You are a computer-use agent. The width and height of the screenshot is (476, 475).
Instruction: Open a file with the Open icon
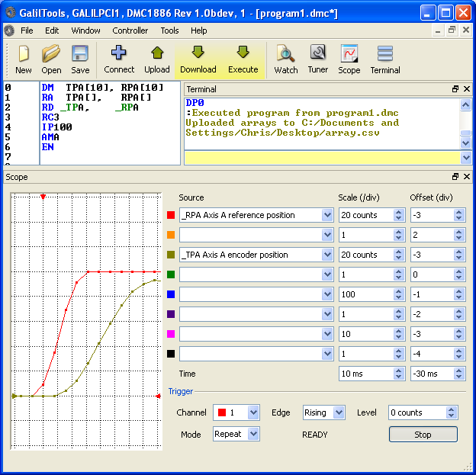tap(51, 59)
